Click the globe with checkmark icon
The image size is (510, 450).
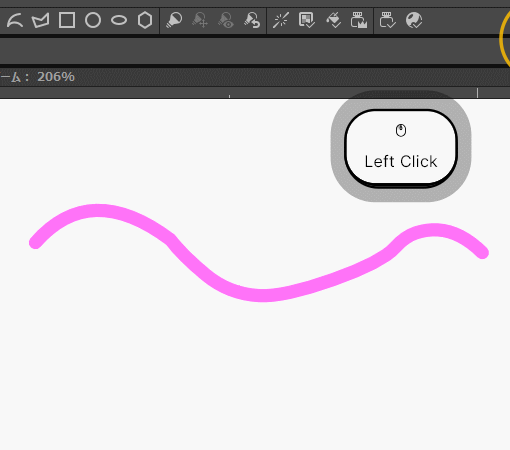pyautogui.click(x=414, y=20)
